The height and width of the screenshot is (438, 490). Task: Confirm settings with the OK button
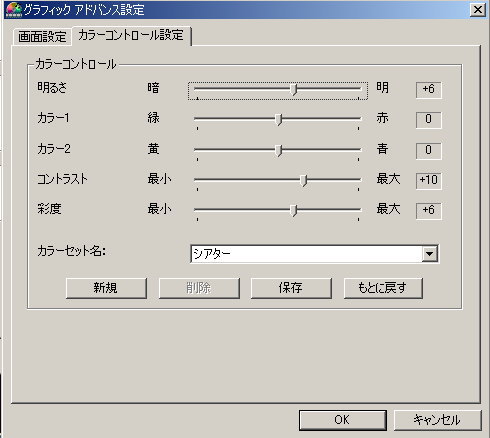(343, 420)
